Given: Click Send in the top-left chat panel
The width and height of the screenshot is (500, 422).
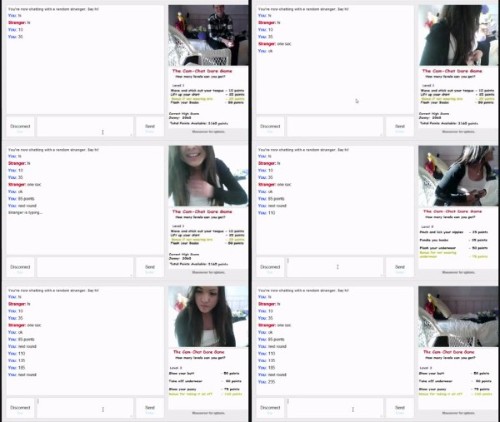Looking at the screenshot, I should [x=150, y=126].
